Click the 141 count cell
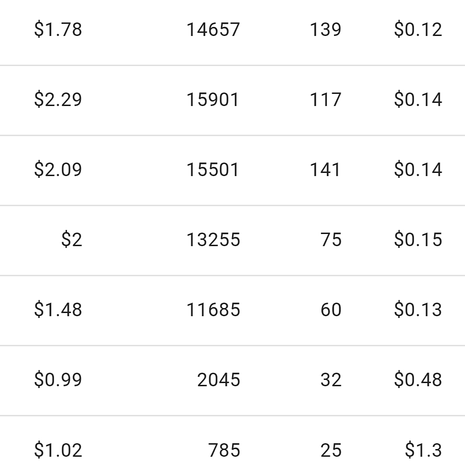The image size is (465, 476). tap(325, 170)
